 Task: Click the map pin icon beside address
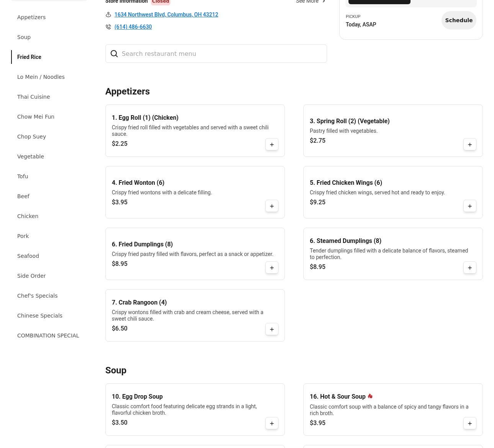click(x=108, y=15)
